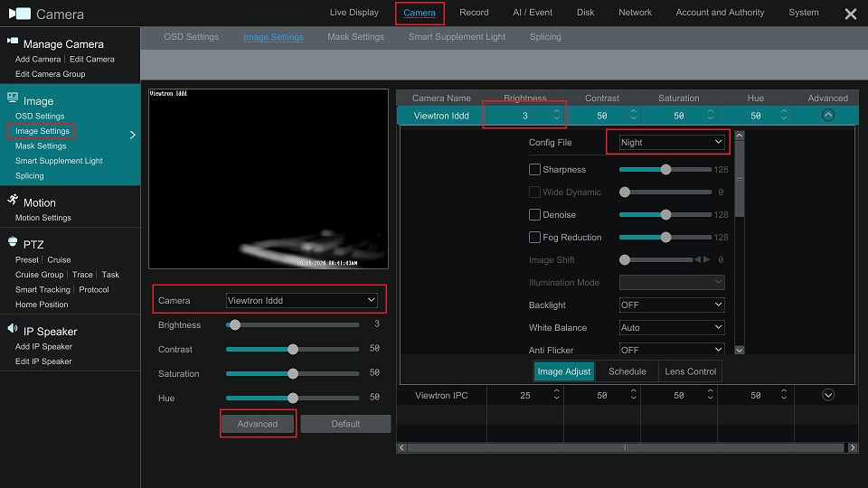Open the Network menu
Screen dimensions: 868x488
(635, 12)
